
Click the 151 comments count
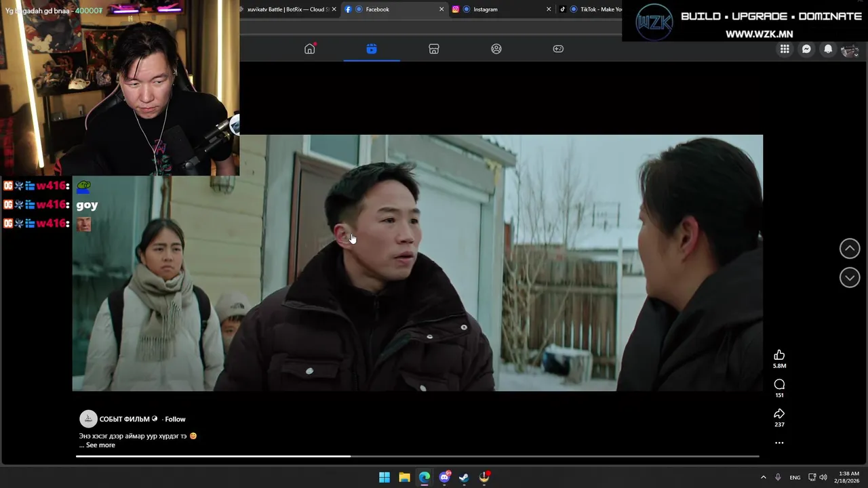[779, 395]
